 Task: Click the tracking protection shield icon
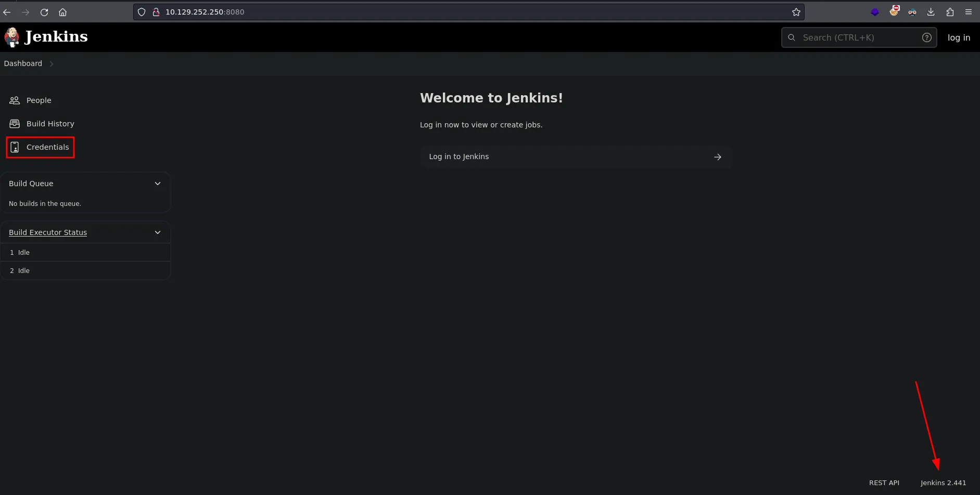tap(141, 12)
